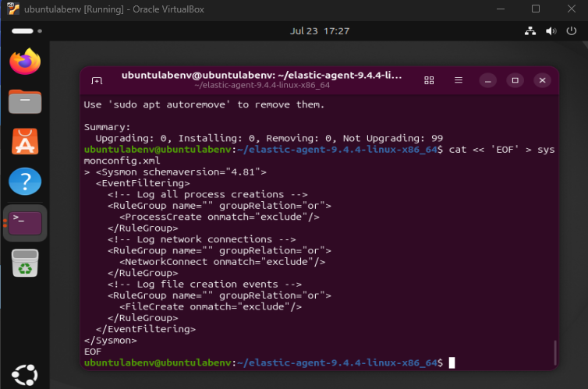Click the closing </Sysmon> tag
Screen dimensions: 588x389
pos(111,341)
